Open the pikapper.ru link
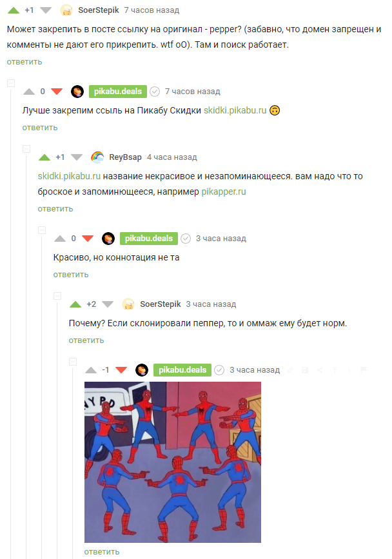 (224, 191)
